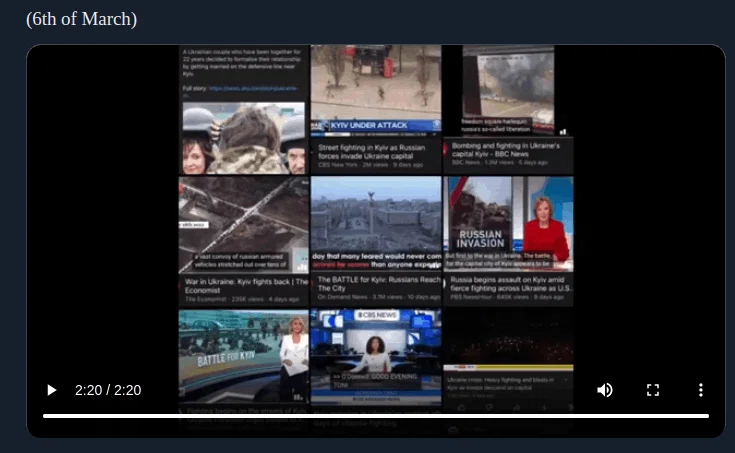Mute the video with the speaker icon
The height and width of the screenshot is (453, 735).
click(x=605, y=390)
